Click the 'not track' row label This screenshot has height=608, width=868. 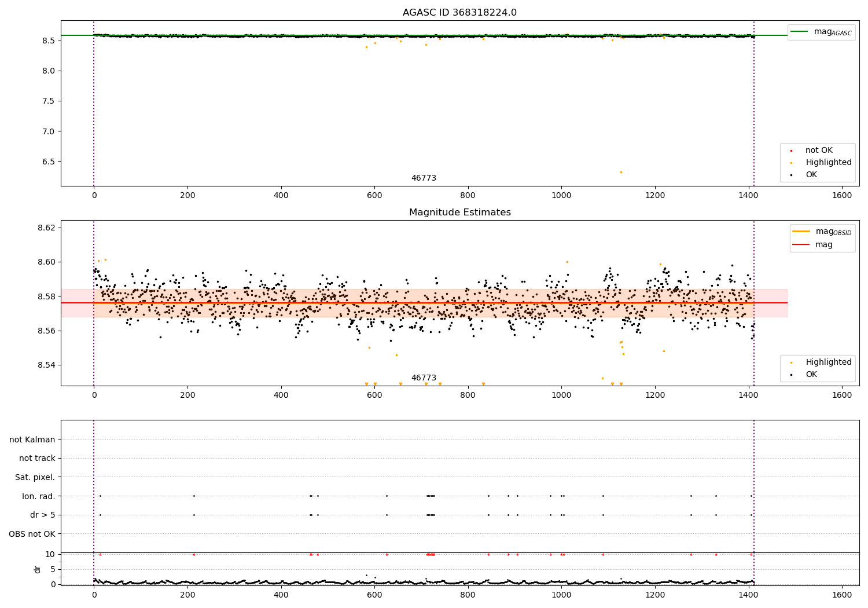coord(37,459)
